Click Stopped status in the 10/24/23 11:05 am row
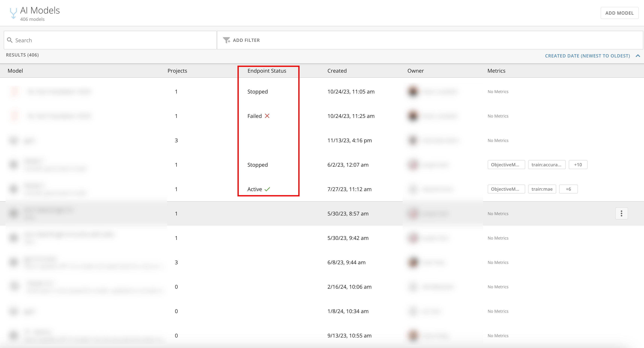 click(x=257, y=92)
